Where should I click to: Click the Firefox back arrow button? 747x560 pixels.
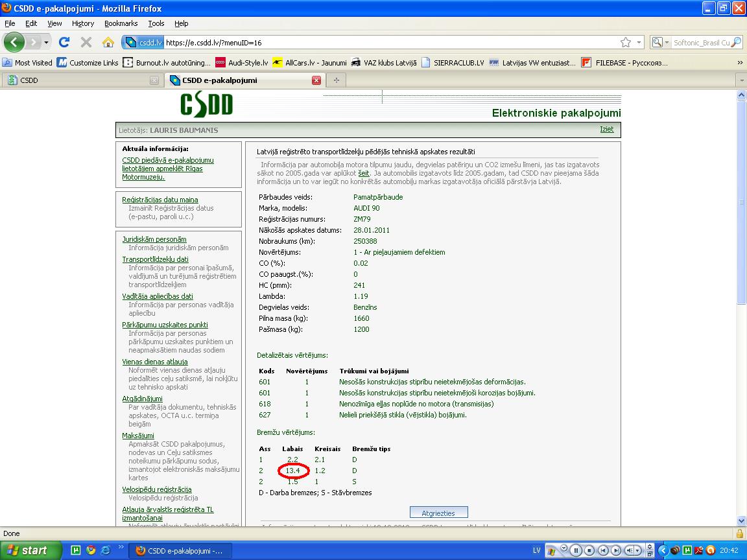click(x=14, y=42)
